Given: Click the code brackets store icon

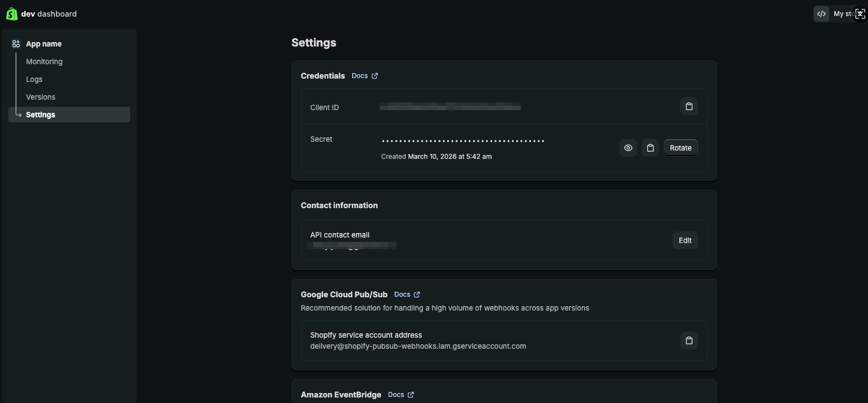Looking at the screenshot, I should pyautogui.click(x=821, y=14).
